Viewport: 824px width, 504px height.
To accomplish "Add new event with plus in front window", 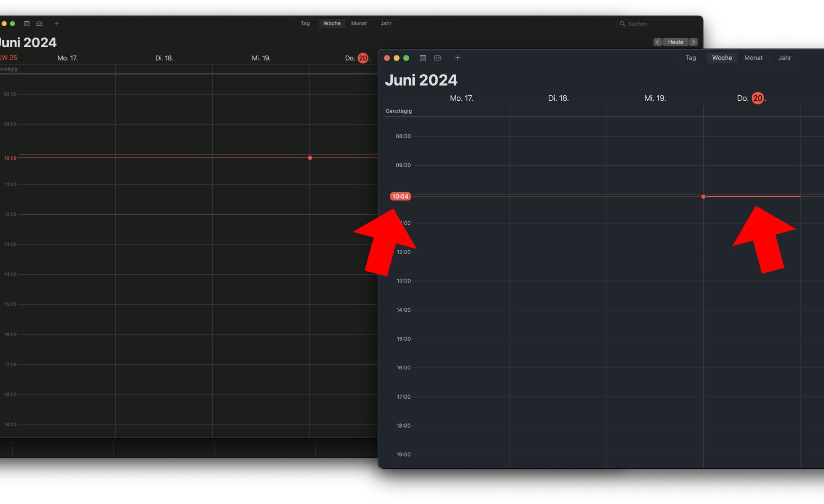I will click(x=457, y=58).
